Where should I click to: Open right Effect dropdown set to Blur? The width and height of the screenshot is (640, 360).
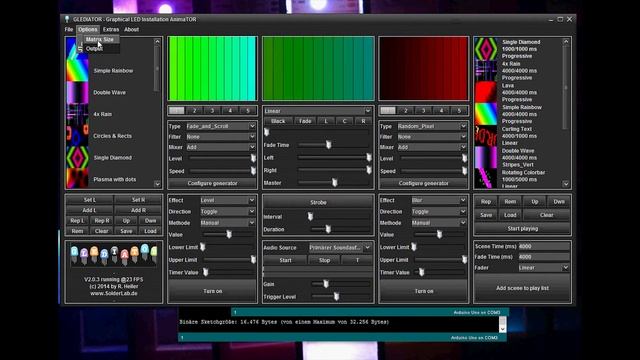click(439, 200)
